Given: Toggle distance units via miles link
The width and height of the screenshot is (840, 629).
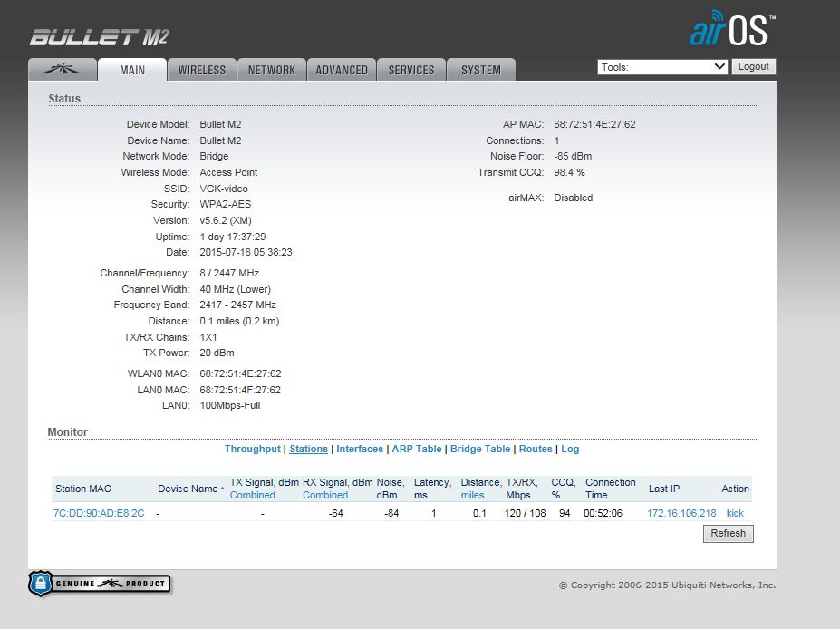Looking at the screenshot, I should click(x=472, y=495).
